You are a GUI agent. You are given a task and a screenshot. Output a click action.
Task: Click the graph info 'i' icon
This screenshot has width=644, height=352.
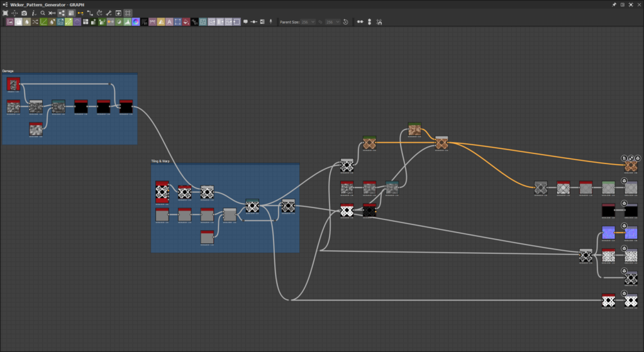33,13
